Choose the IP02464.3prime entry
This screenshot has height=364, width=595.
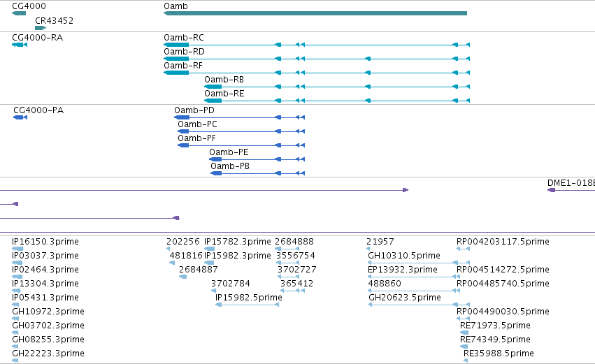(x=45, y=270)
